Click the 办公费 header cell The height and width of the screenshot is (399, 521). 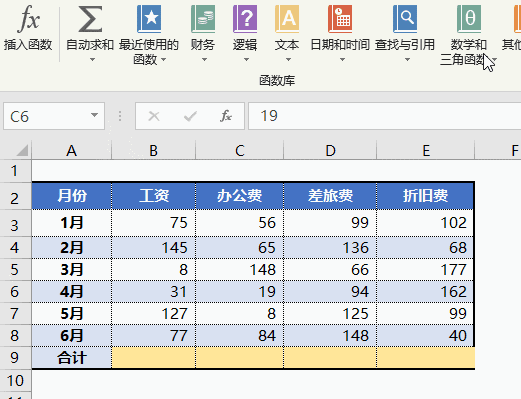coord(240,196)
